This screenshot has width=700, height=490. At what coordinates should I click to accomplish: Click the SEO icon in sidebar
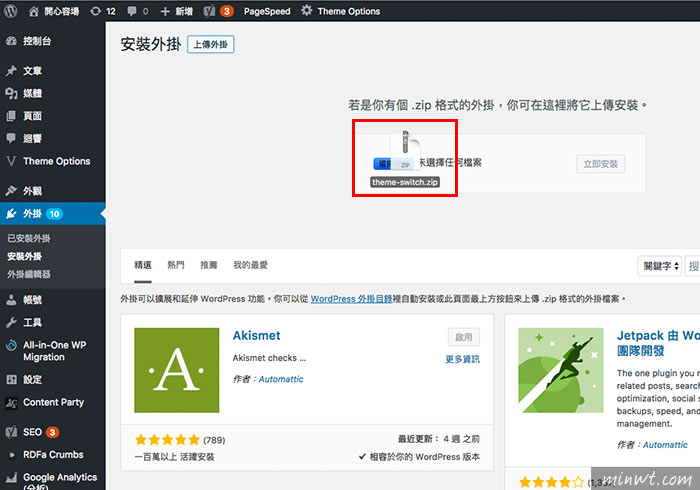point(11,432)
